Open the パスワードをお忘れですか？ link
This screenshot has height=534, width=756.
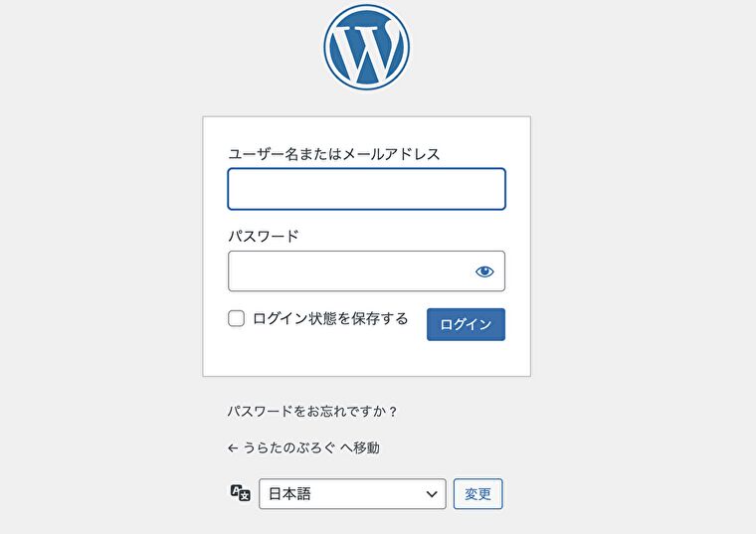pos(312,412)
